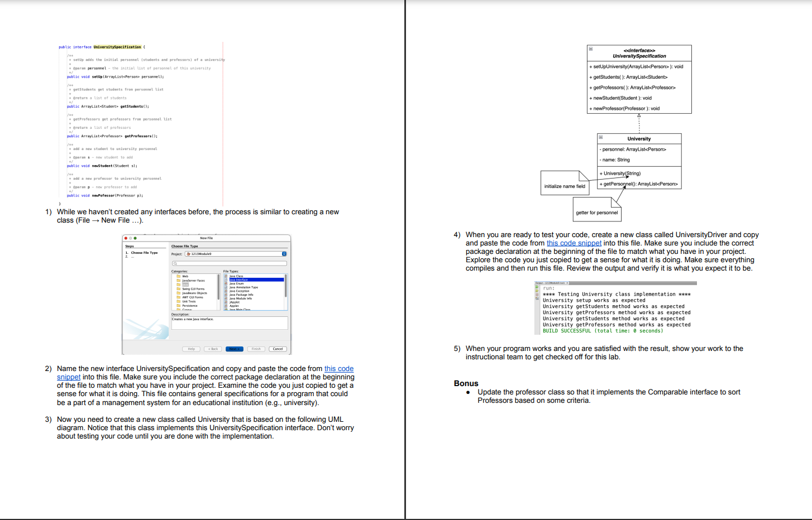The width and height of the screenshot is (812, 520).
Task: Click the Help button in the dialog
Action: 192,349
